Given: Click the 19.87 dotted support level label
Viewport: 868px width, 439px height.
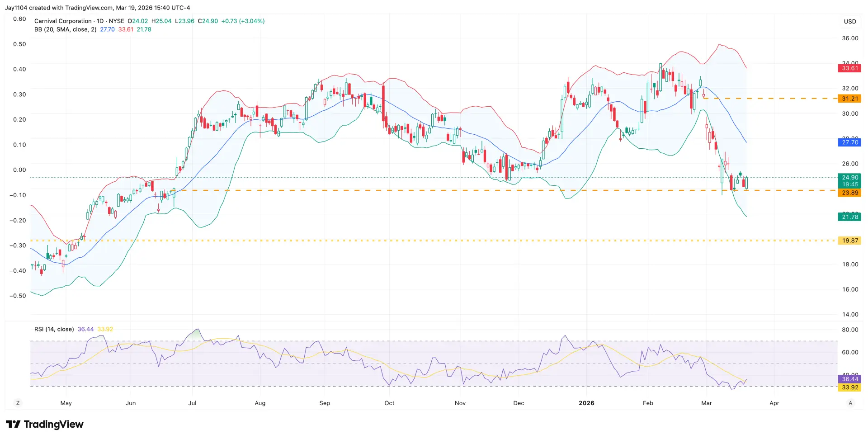Looking at the screenshot, I should (x=849, y=241).
